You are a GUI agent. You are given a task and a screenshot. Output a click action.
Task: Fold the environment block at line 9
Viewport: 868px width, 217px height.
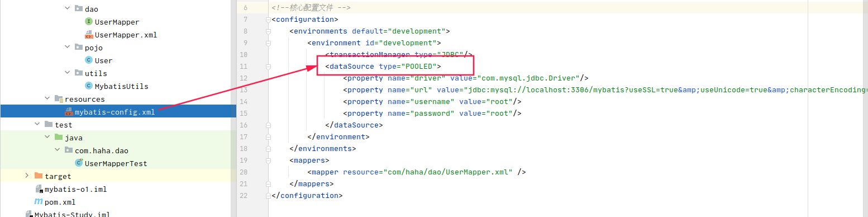point(269,43)
